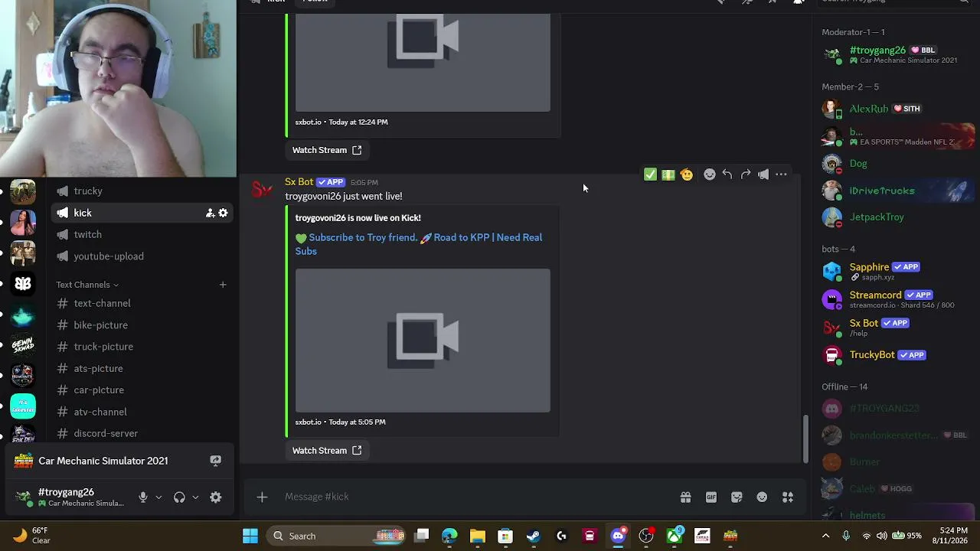Send a gift from message bar

click(x=685, y=497)
